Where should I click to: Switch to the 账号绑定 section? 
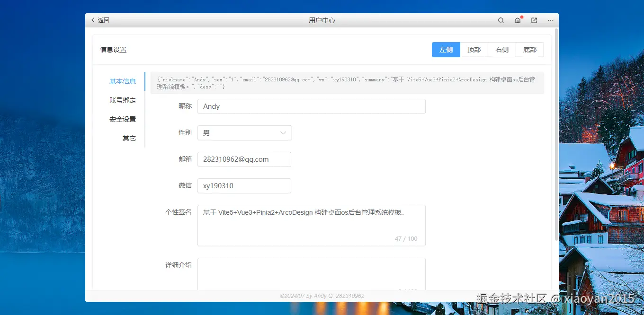[122, 100]
